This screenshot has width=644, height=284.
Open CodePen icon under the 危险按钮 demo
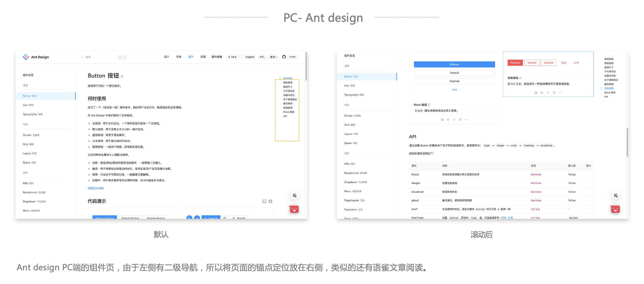pyautogui.click(x=542, y=93)
